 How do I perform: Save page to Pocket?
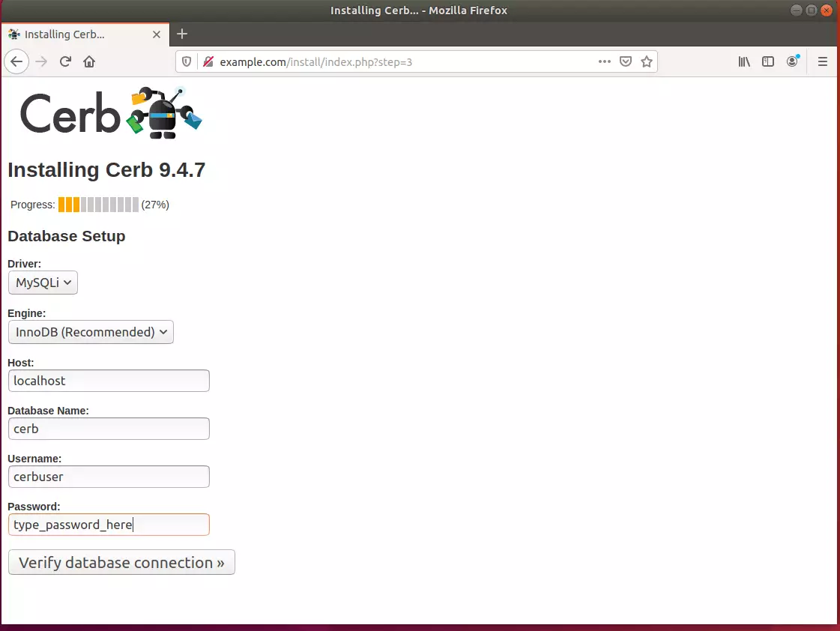pyautogui.click(x=625, y=61)
